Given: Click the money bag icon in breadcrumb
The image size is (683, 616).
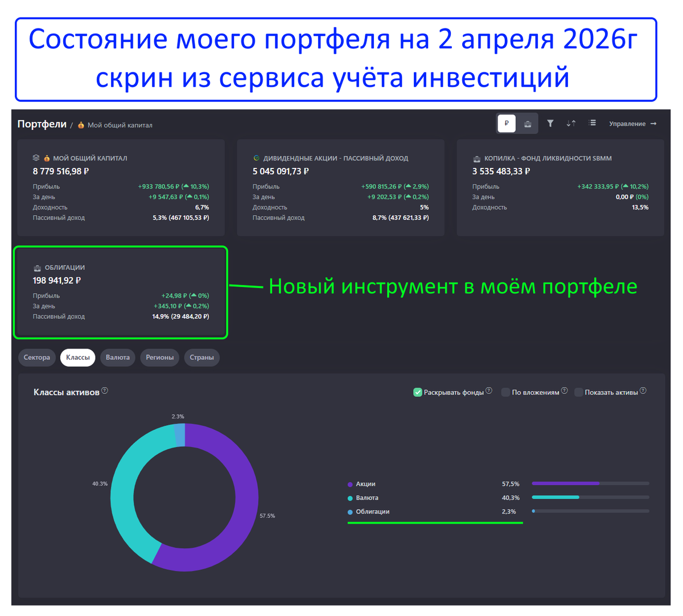Looking at the screenshot, I should tap(81, 125).
